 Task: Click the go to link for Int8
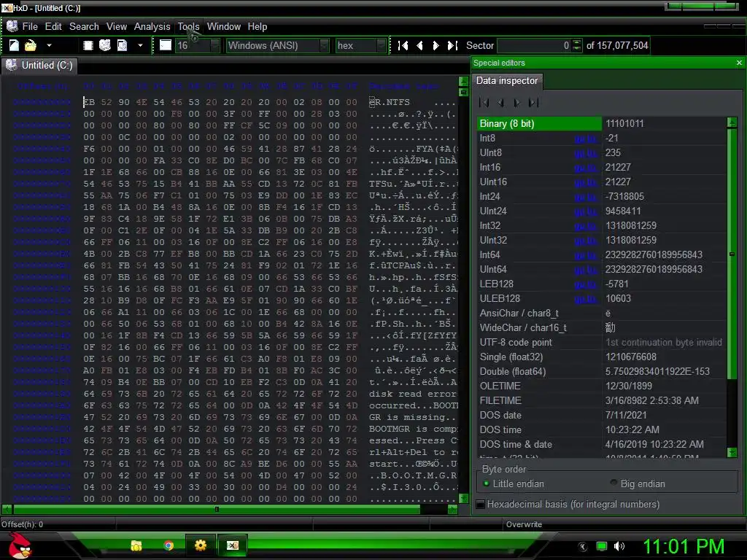(x=586, y=139)
